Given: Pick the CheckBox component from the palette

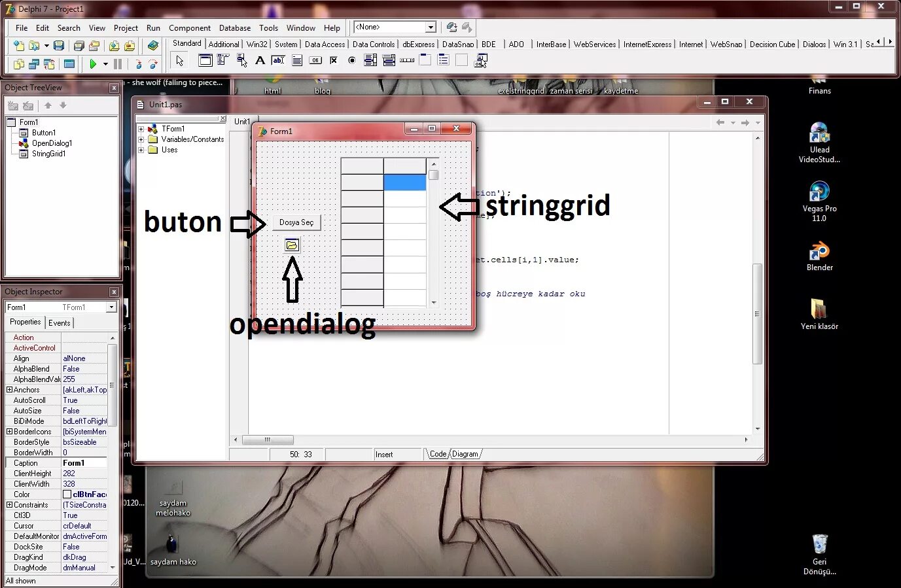Looking at the screenshot, I should (334, 60).
